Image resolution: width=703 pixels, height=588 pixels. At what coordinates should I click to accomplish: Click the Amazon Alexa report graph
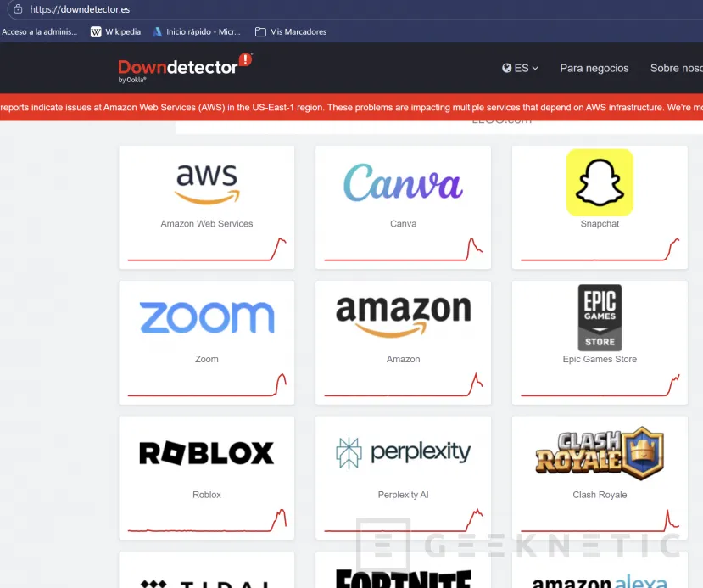click(600, 585)
